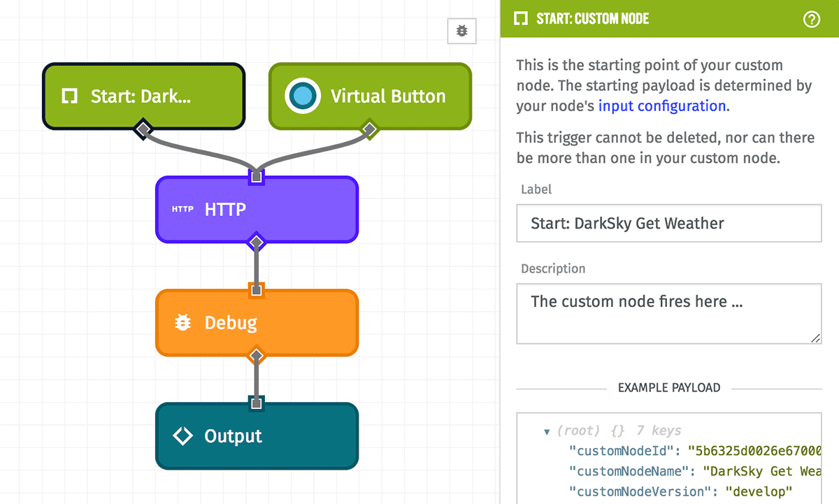Click the Start: Dark... node icon

point(69,96)
